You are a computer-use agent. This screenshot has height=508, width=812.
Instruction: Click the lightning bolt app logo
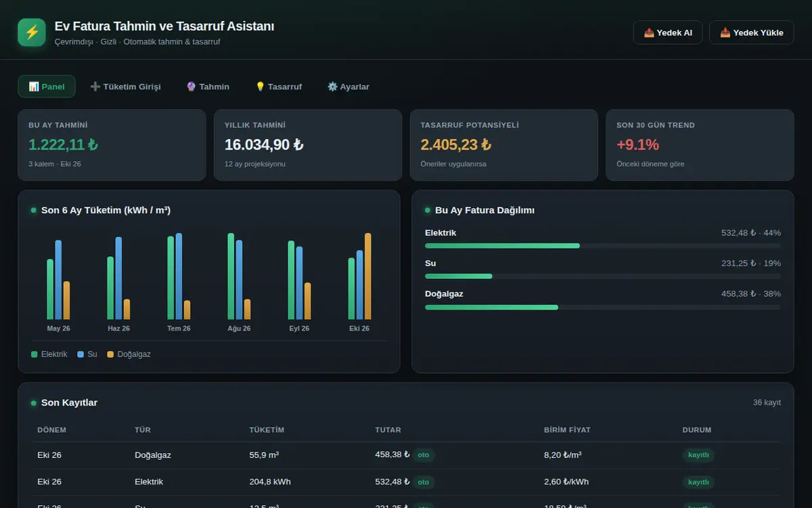coord(32,33)
